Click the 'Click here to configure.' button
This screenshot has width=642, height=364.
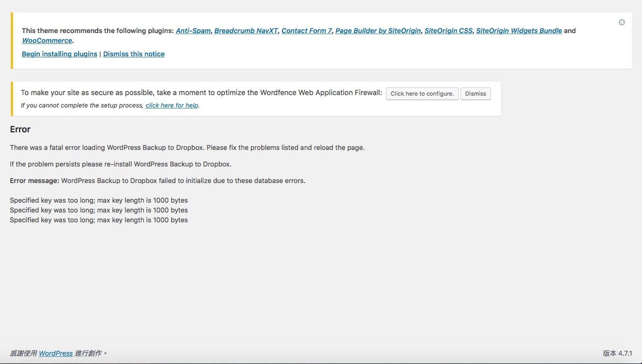tap(422, 94)
